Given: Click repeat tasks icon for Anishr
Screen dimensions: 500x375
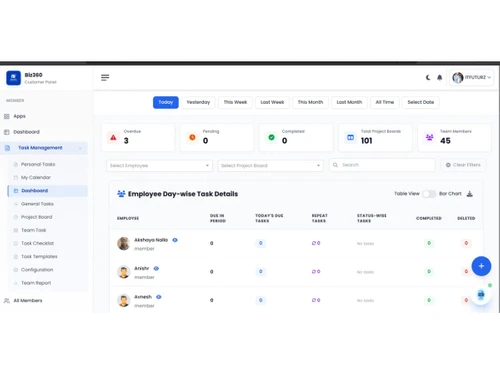Looking at the screenshot, I should point(314,272).
